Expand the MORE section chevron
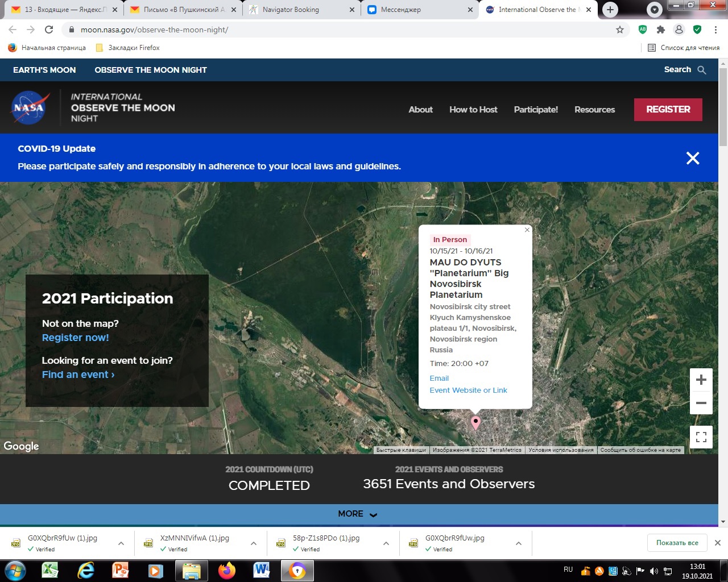The height and width of the screenshot is (582, 728). point(373,514)
